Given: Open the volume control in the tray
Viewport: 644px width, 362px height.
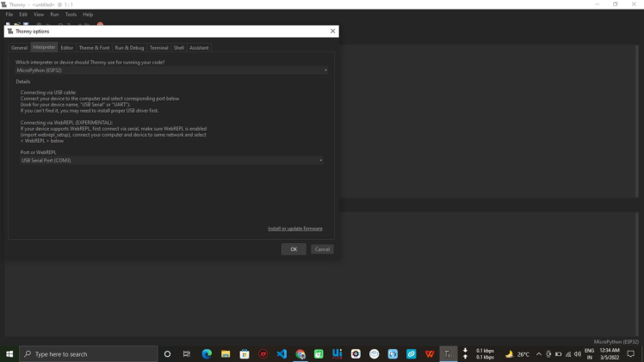Looking at the screenshot, I should [578, 353].
